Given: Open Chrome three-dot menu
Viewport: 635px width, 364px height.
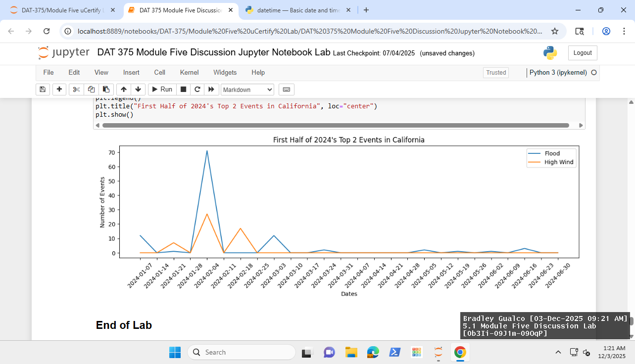Looking at the screenshot, I should (x=623, y=31).
